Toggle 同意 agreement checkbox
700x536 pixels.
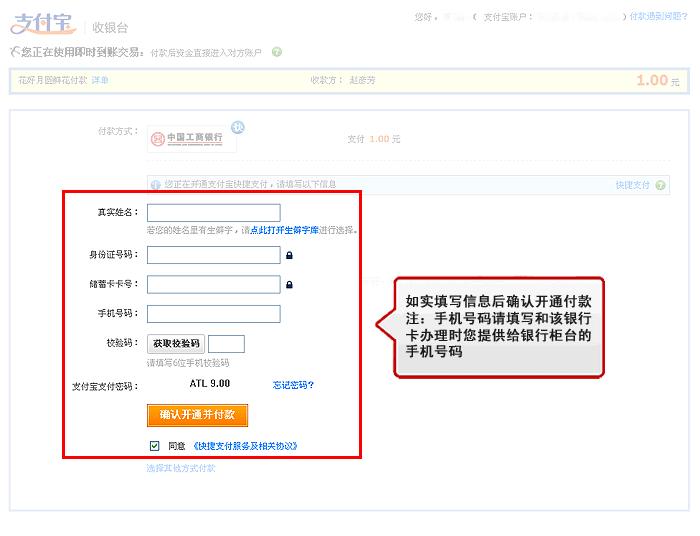click(154, 446)
